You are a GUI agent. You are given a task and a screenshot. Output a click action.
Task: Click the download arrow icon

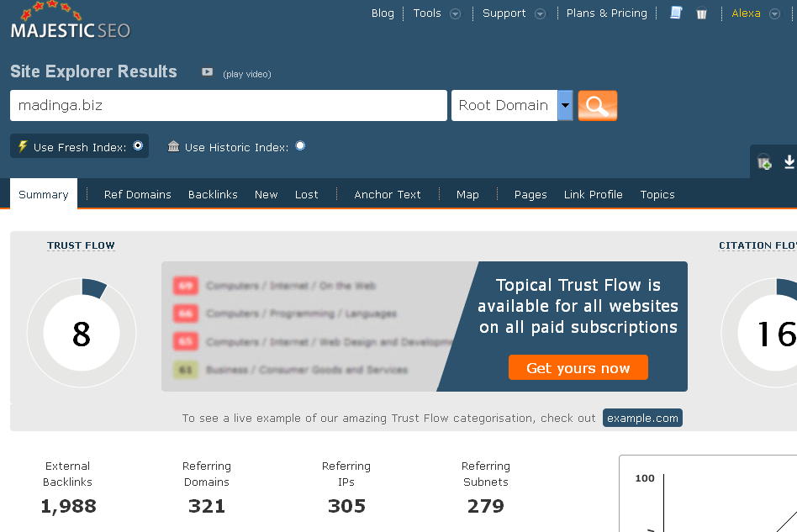coord(789,162)
